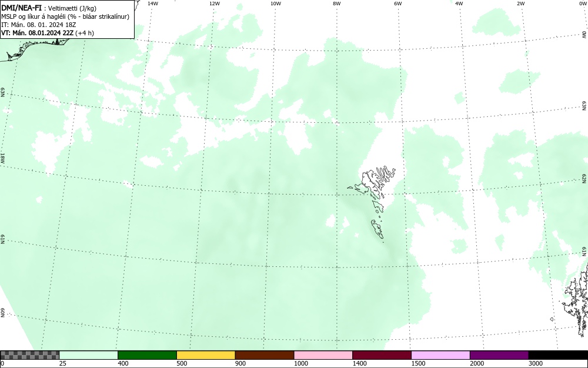Image resolution: width=588 pixels, height=368 pixels.
Task: Click the dark green 400–500 legend swatch
Action: coord(147,355)
